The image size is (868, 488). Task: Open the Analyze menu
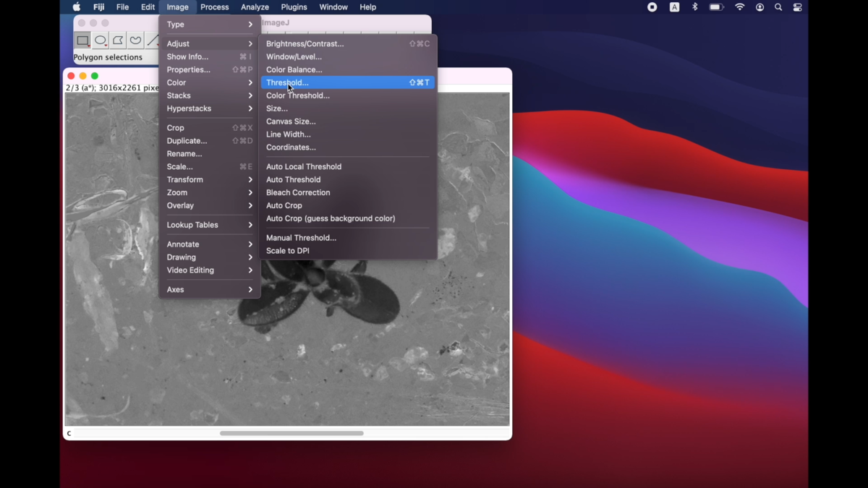(255, 7)
